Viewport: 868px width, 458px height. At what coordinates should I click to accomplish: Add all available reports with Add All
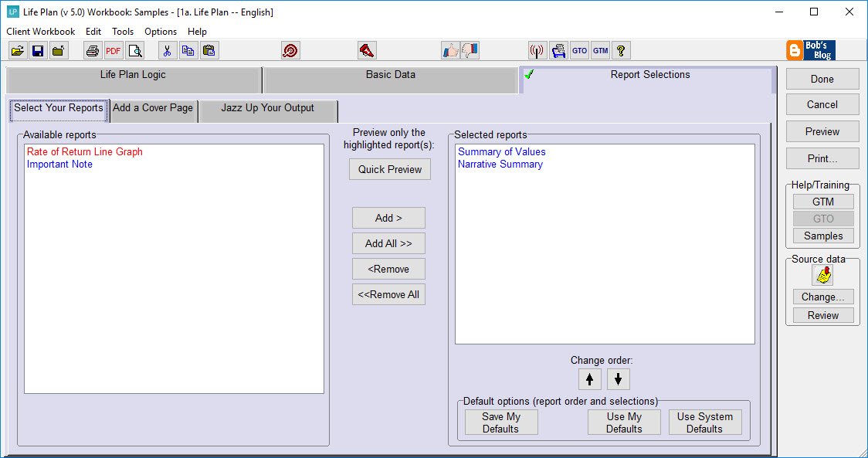388,243
